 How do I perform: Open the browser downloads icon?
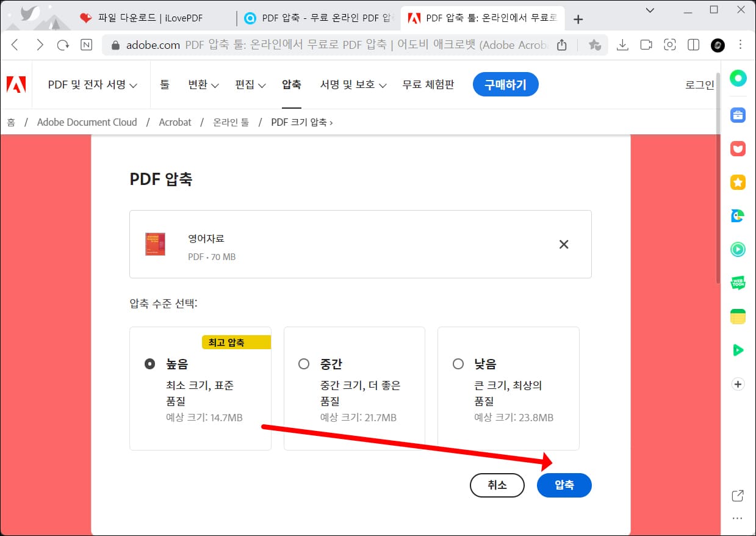click(622, 45)
